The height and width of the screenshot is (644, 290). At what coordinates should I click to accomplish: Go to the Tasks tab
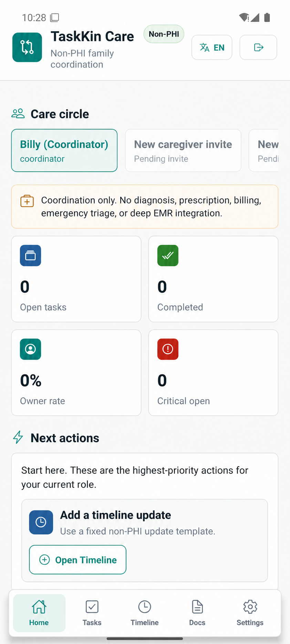(x=92, y=613)
